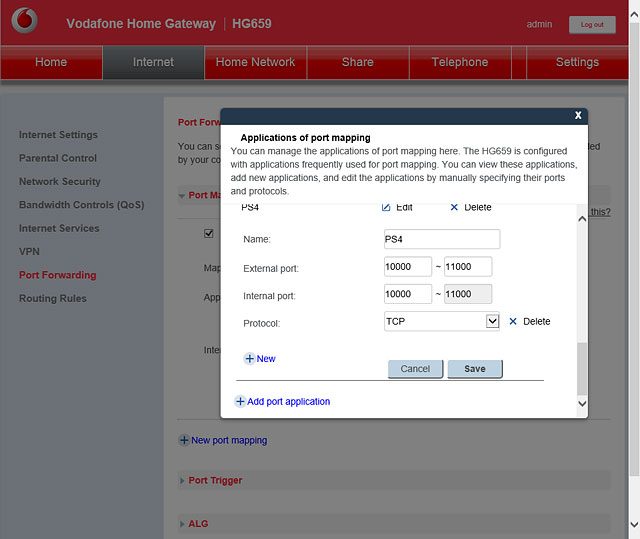The image size is (640, 539).
Task: Click dialog scrollbar up arrow
Action: tap(582, 219)
